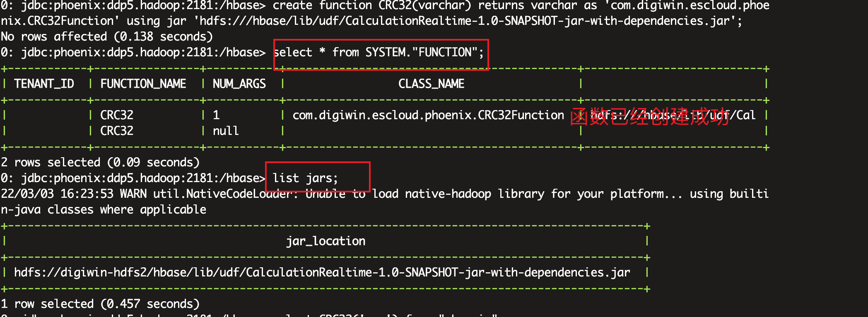Viewport: 868px width, 317px height.
Task: Click the jar_location column header
Action: [x=325, y=241]
